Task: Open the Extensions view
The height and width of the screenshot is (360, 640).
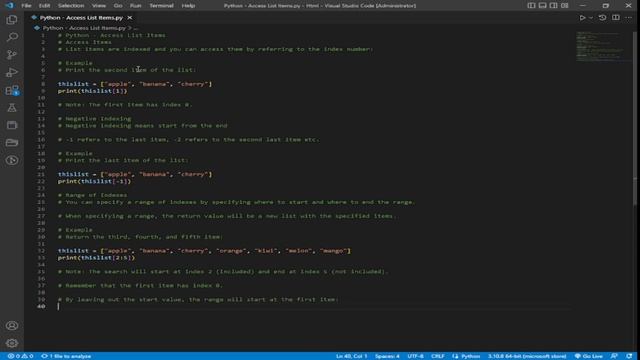Action: click(x=12, y=90)
